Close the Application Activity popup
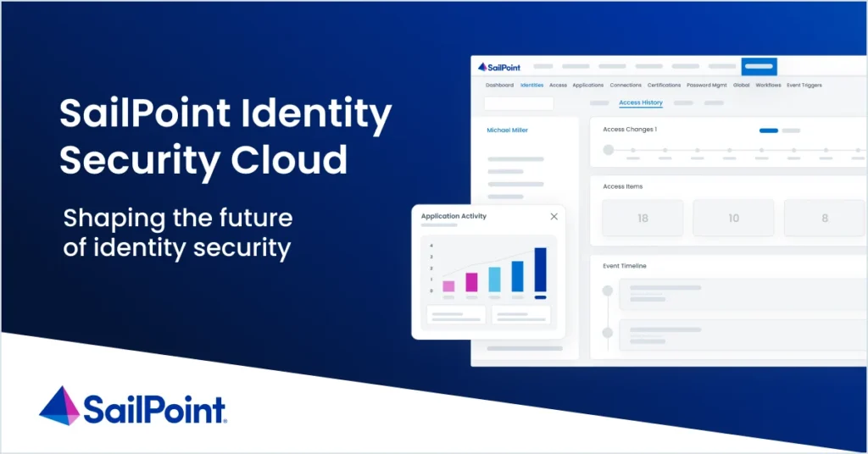This screenshot has width=868, height=454. click(x=554, y=217)
